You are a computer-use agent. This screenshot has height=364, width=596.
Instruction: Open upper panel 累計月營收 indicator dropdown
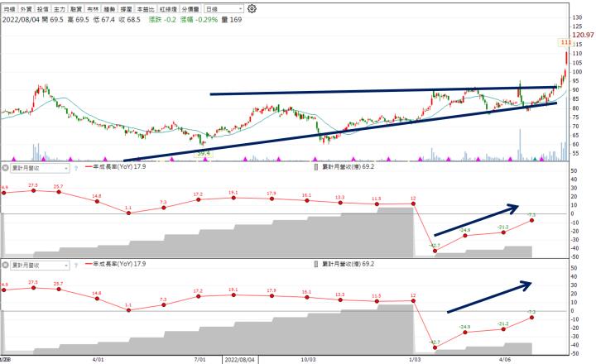[40, 168]
